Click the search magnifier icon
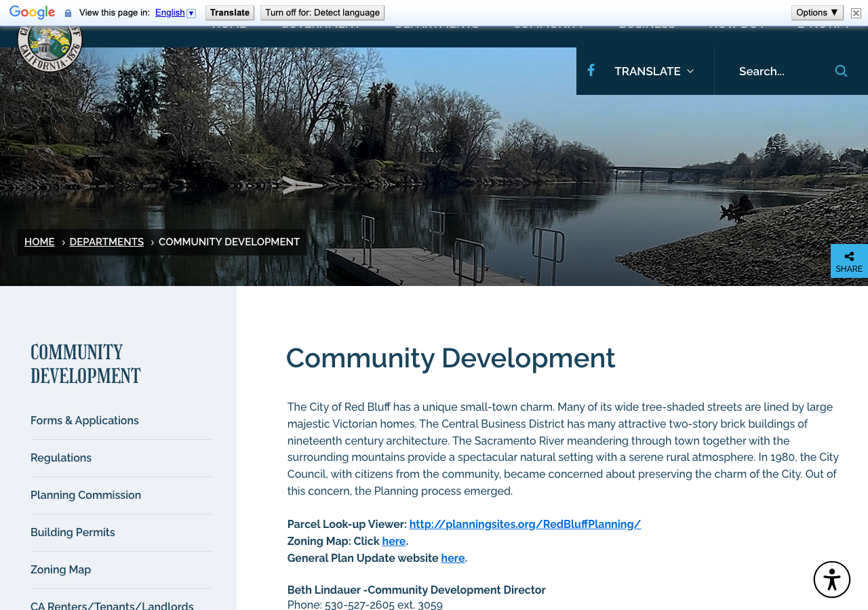Viewport: 868px width, 610px height. point(841,71)
